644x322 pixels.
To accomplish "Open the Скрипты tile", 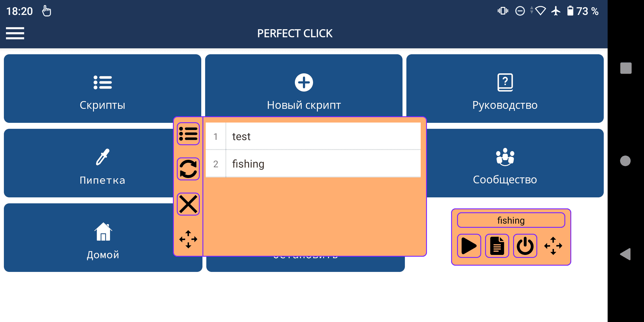I will point(102,88).
